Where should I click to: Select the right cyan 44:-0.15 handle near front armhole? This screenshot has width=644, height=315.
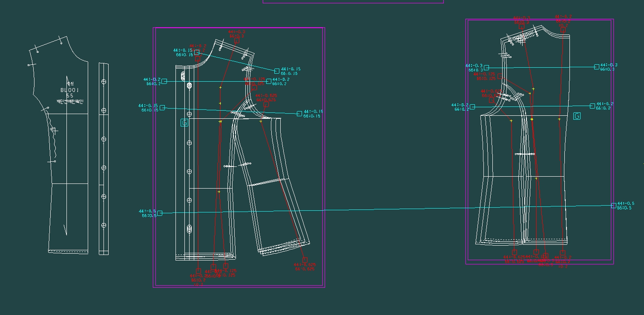click(299, 114)
